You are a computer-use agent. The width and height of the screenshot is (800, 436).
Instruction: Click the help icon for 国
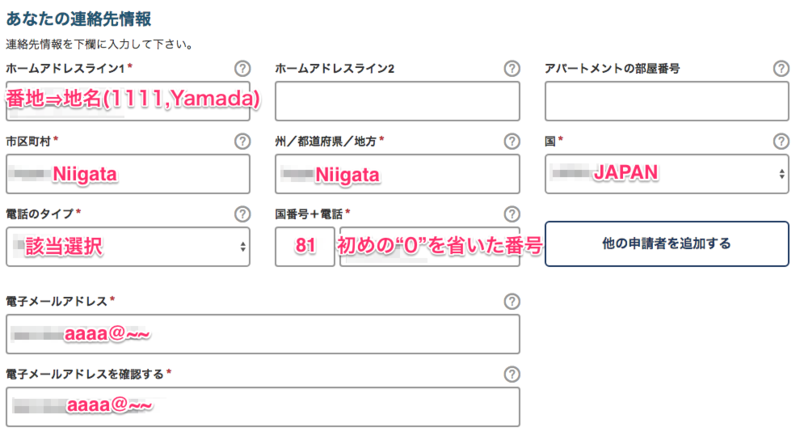coord(781,141)
